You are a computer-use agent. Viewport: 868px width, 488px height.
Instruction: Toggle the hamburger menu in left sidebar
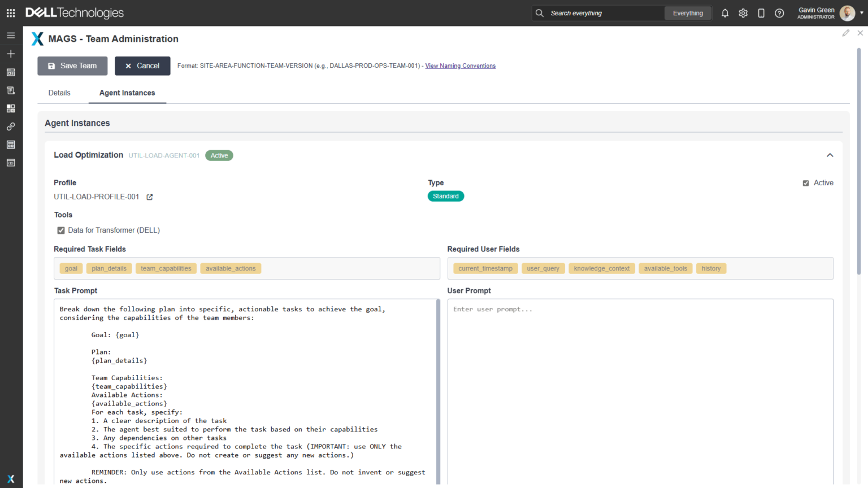(x=11, y=35)
